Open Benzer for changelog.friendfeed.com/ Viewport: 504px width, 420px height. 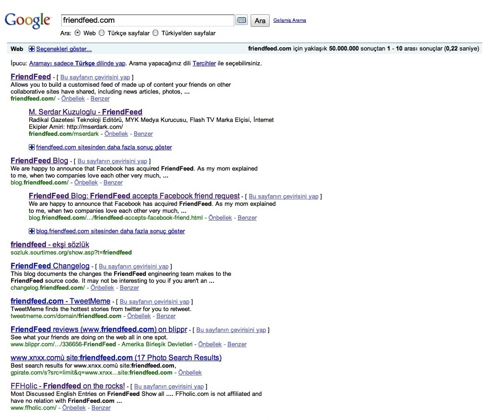point(129,288)
